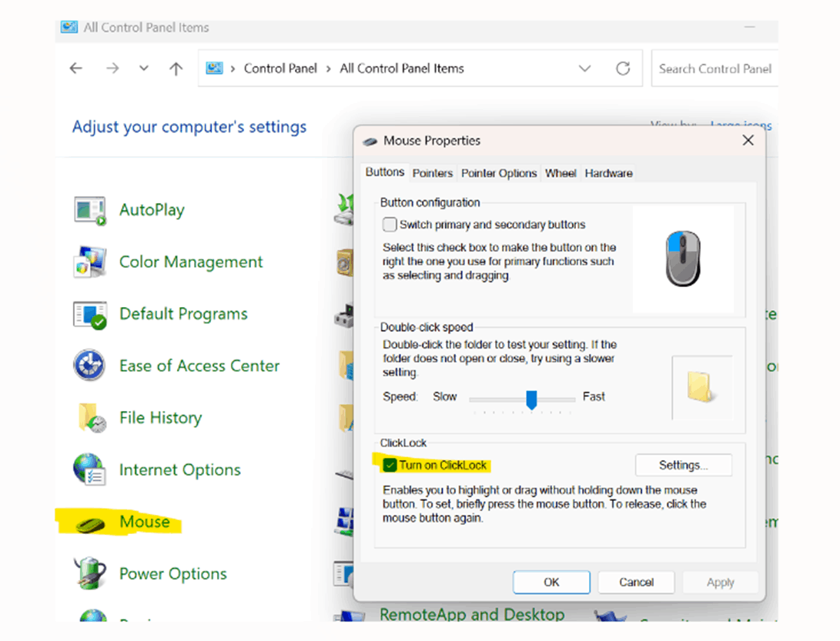The height and width of the screenshot is (641, 840).
Task: Enable Switch primary and secondary buttons
Action: [390, 225]
